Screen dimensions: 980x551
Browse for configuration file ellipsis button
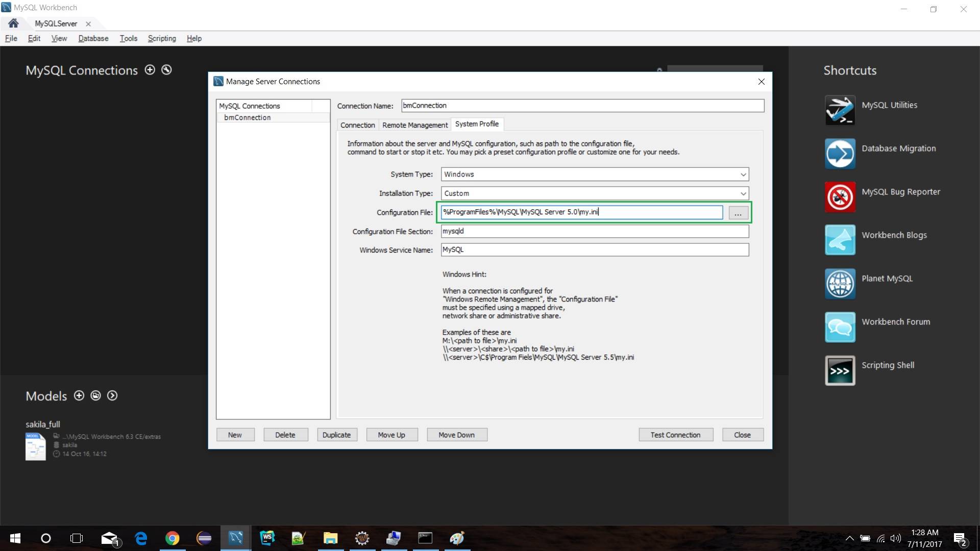coord(738,213)
